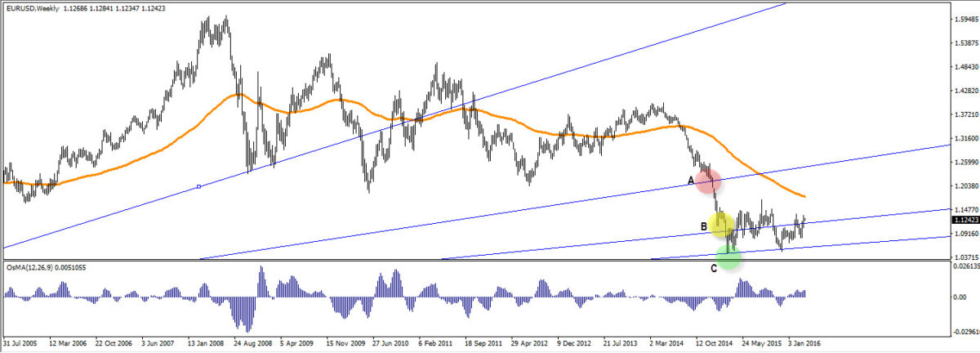Click the green circle at point C

click(728, 257)
